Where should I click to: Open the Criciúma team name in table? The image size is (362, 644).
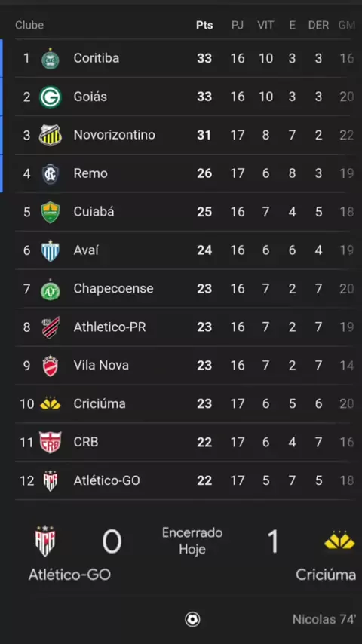tap(100, 404)
